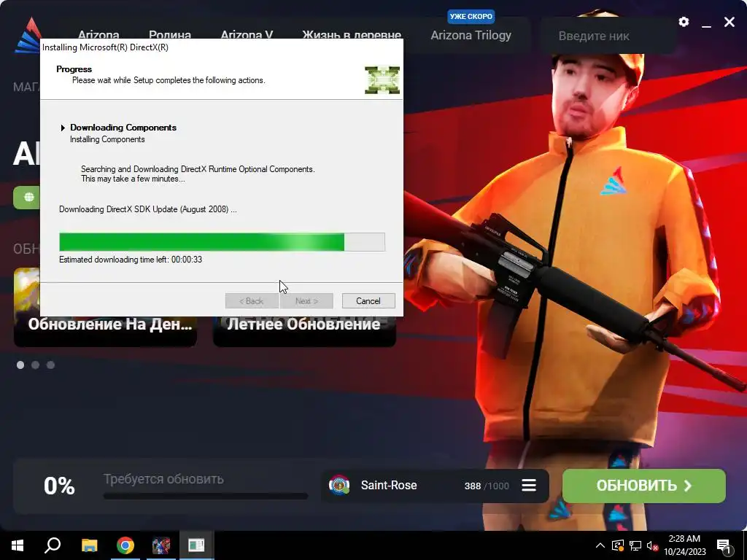Click the DirectX download progress bar
Viewport: 747px width, 560px height.
click(222, 242)
